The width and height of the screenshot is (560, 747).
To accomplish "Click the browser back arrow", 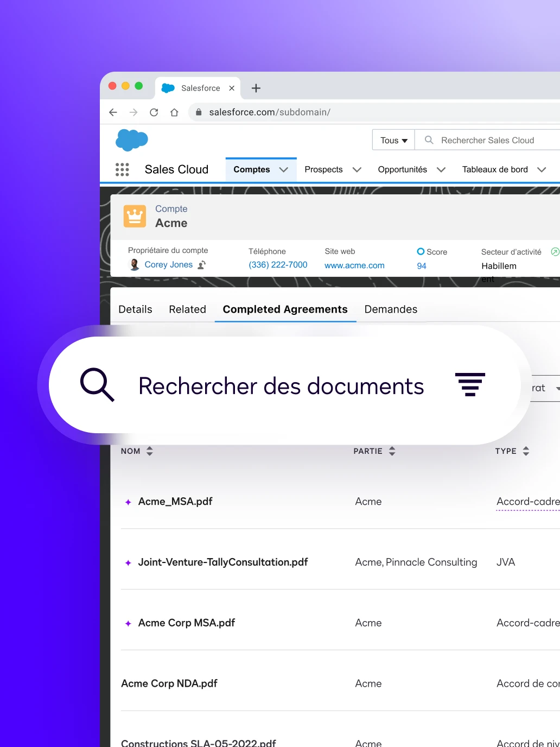I will (113, 112).
